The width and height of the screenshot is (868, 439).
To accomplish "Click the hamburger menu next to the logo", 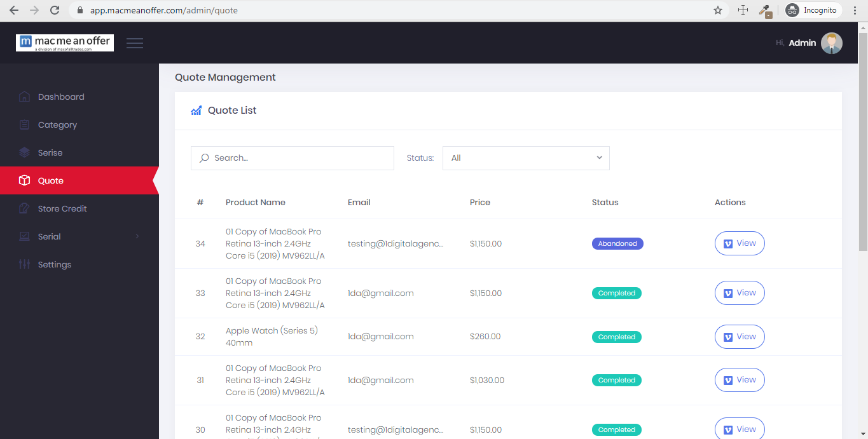I will click(x=134, y=43).
